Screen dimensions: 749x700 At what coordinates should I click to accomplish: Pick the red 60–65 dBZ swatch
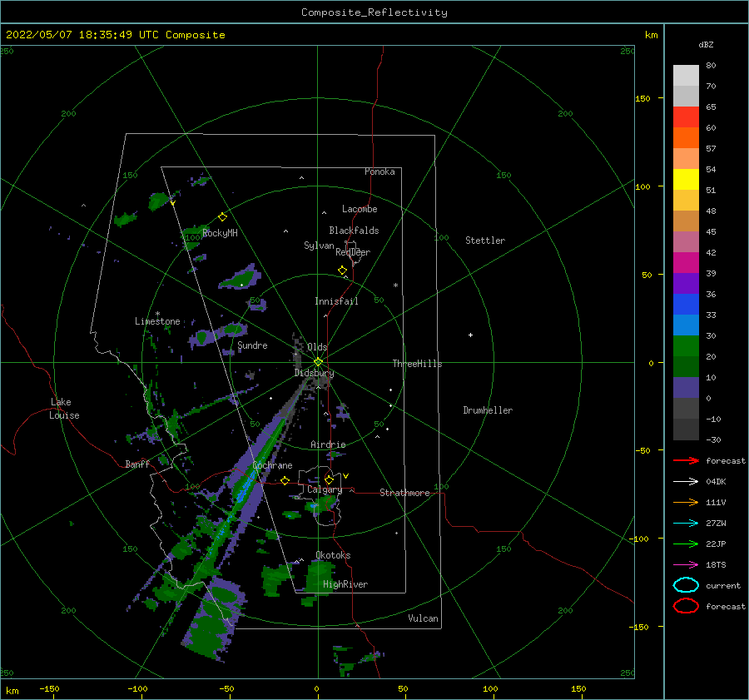(x=686, y=117)
